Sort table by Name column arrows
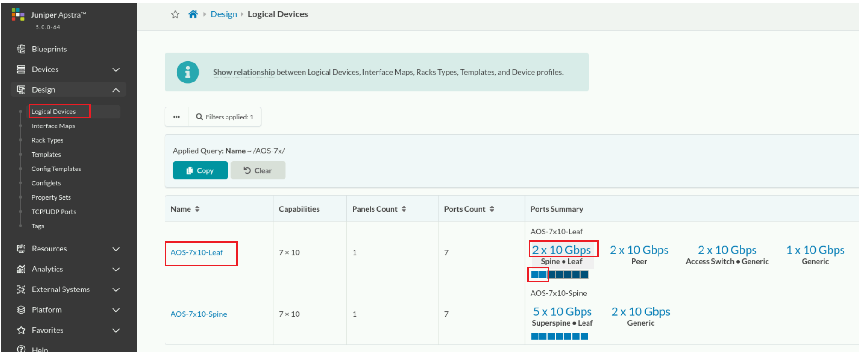The image size is (868, 352). pos(197,209)
